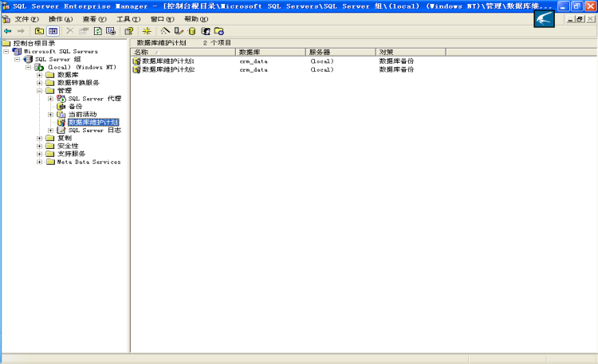Click SQL Server title bar app icon
Viewport: 598px width, 364px height.
(x=6, y=6)
